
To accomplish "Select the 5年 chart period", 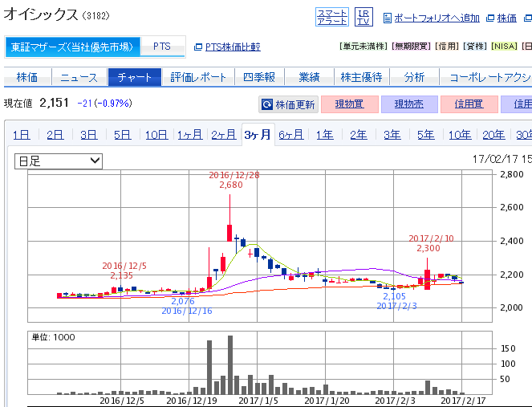I will point(426,135).
